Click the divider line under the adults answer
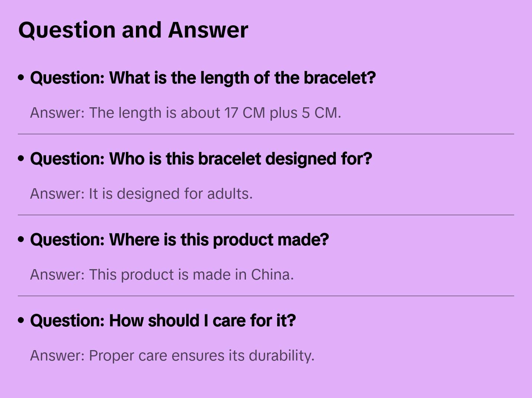 266,215
